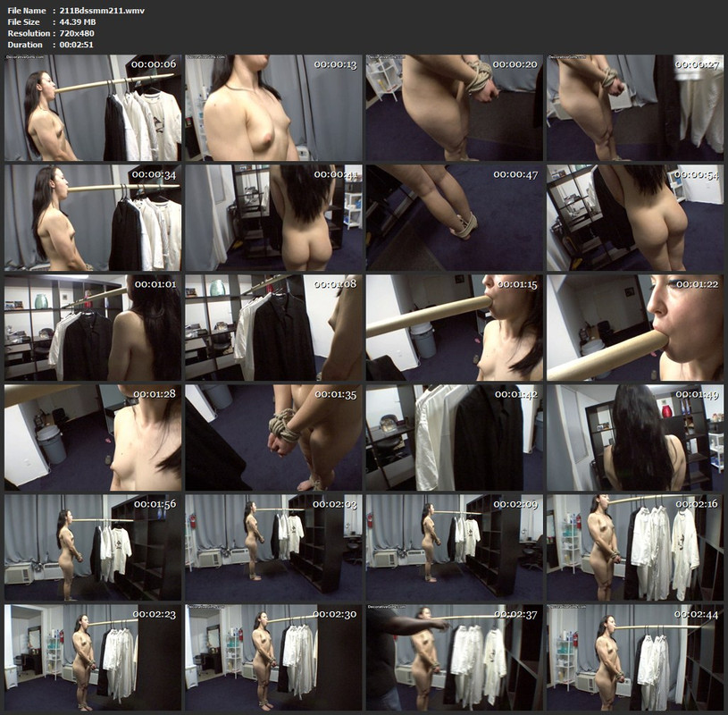Choose the frame labeled 00:02:44

635,658
